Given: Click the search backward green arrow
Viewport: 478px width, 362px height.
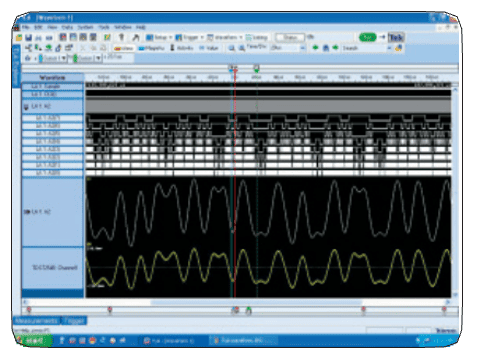Looking at the screenshot, I should [x=315, y=48].
